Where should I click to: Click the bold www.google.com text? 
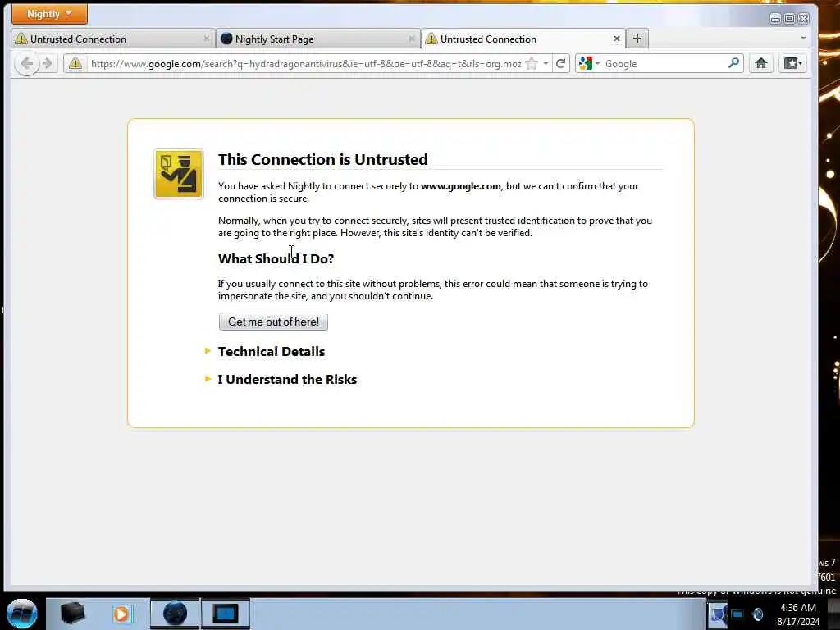[461, 186]
